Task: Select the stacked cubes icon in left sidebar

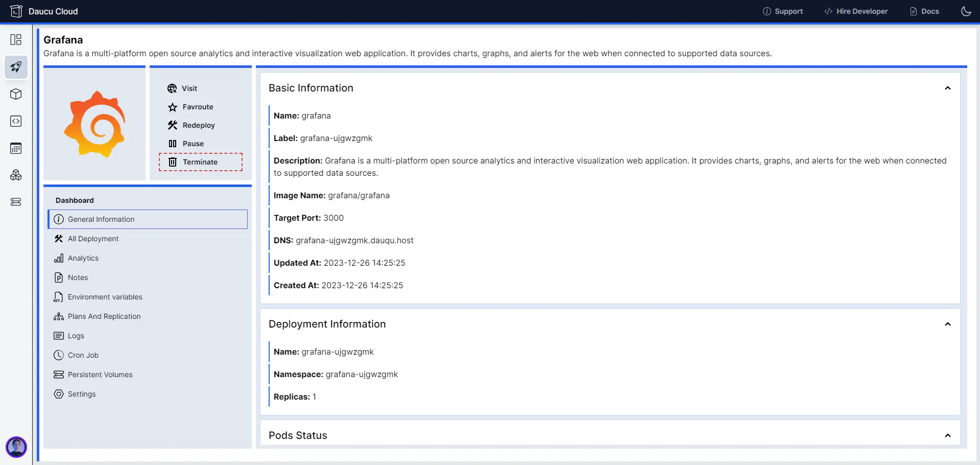Action: click(16, 175)
